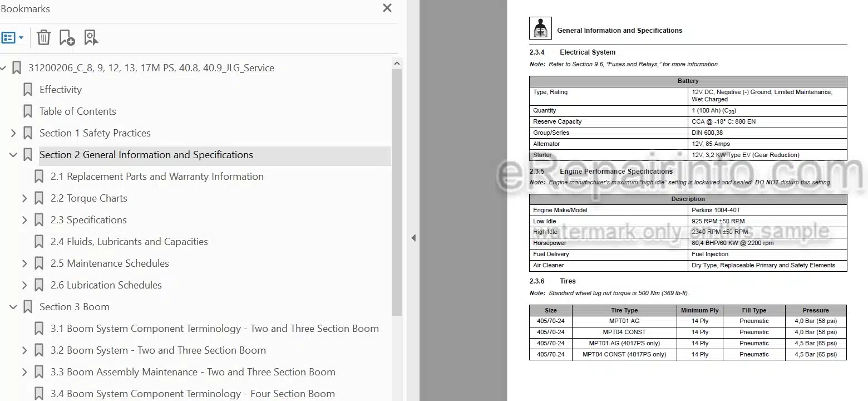868x401 pixels.
Task: Expand 2.5 Maintenance Schedules bookmark
Action: pyautogui.click(x=24, y=263)
